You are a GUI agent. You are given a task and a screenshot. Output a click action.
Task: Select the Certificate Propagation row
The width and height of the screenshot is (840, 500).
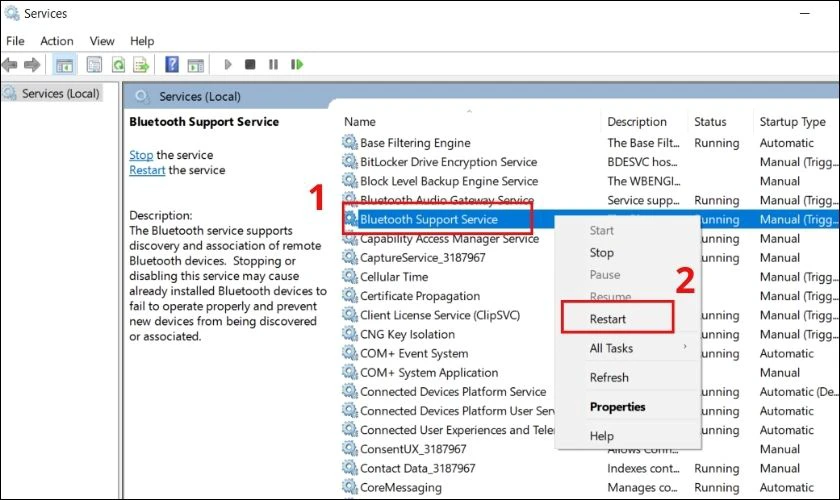pos(589,296)
